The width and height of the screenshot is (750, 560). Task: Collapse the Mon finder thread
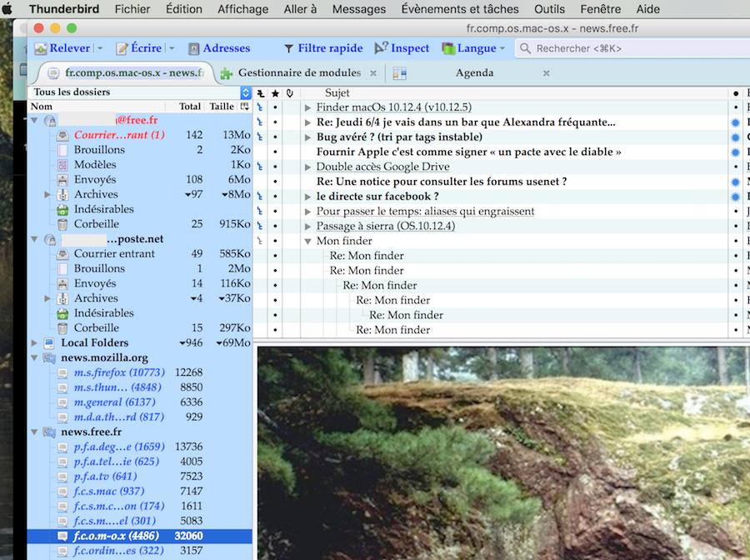(307, 242)
